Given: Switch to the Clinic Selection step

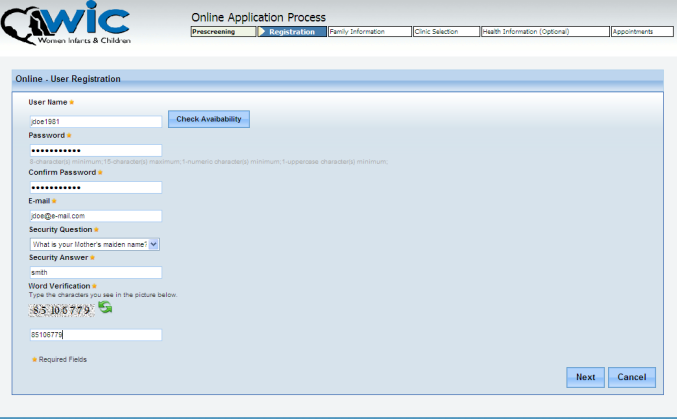Looking at the screenshot, I should pyautogui.click(x=446, y=32).
